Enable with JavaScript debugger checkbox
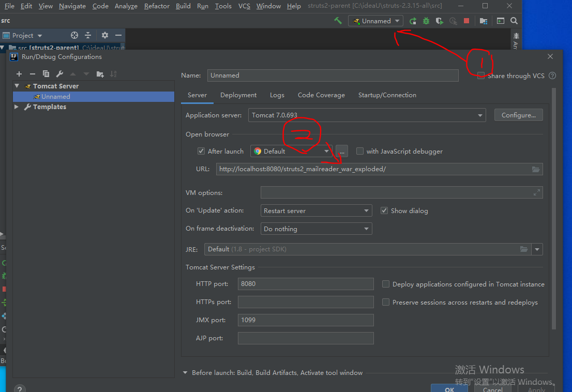 [x=359, y=151]
